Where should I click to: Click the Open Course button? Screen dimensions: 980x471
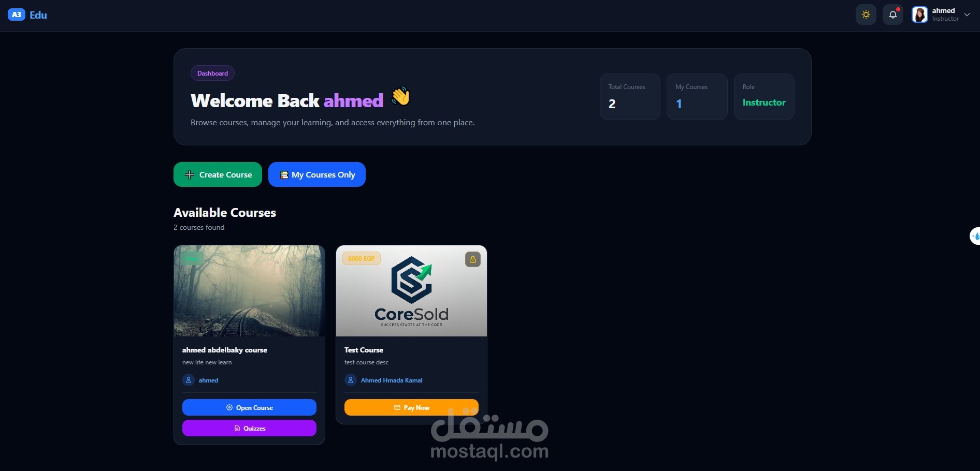(x=249, y=407)
